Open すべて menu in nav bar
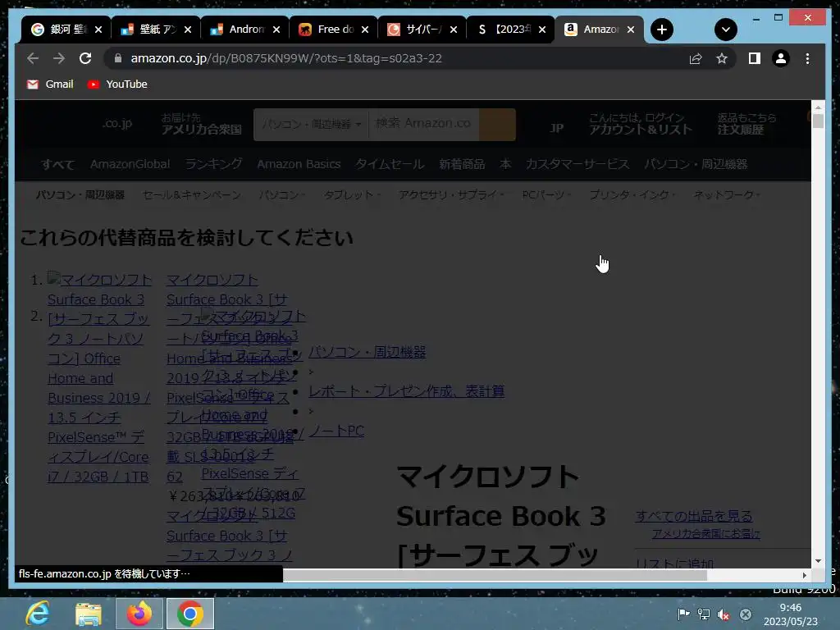The width and height of the screenshot is (840, 630). click(x=58, y=164)
